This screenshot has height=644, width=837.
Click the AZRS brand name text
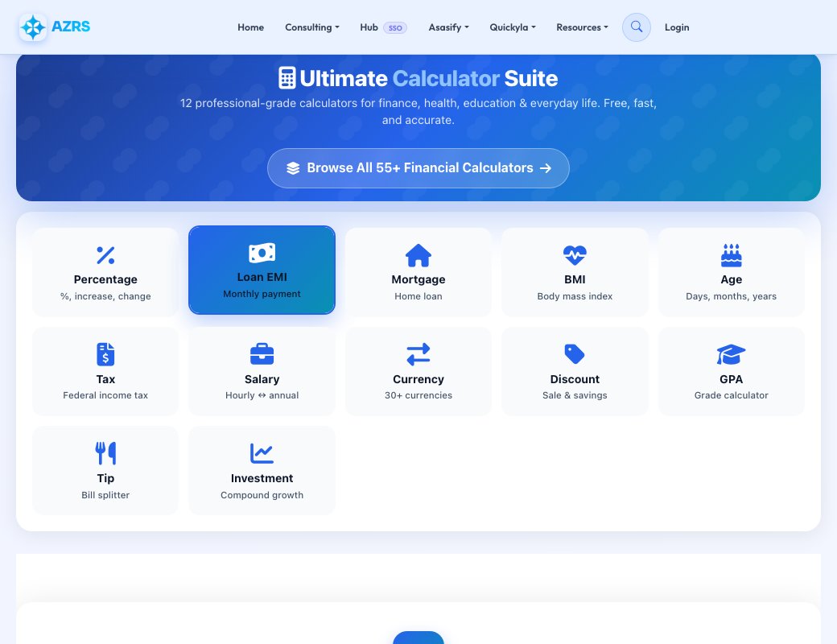pyautogui.click(x=71, y=27)
